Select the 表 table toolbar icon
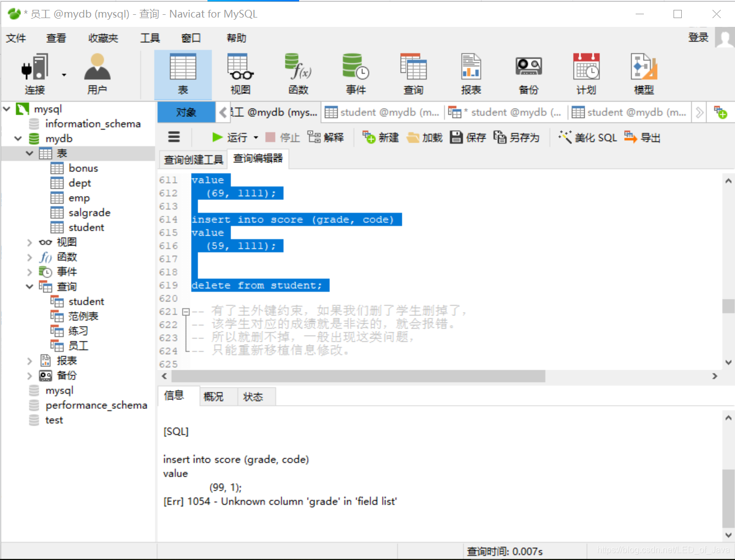This screenshot has height=560, width=735. pyautogui.click(x=183, y=74)
